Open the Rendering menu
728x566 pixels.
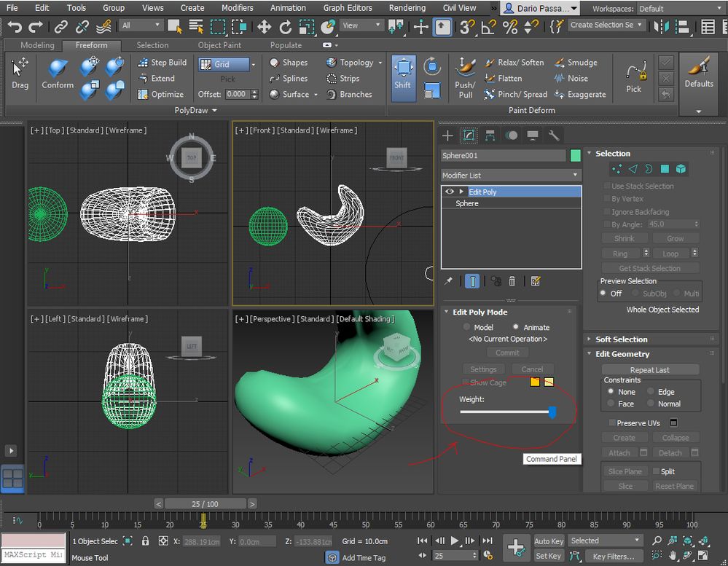click(407, 8)
